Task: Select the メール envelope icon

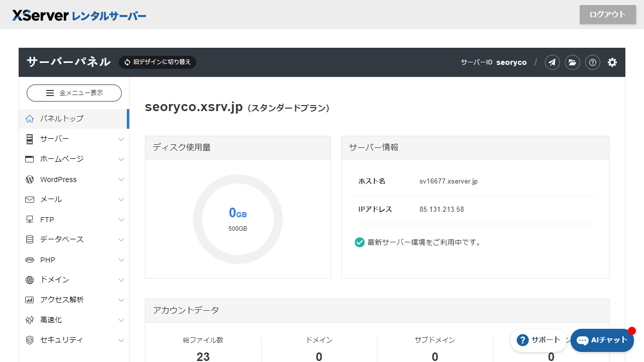Action: [29, 199]
